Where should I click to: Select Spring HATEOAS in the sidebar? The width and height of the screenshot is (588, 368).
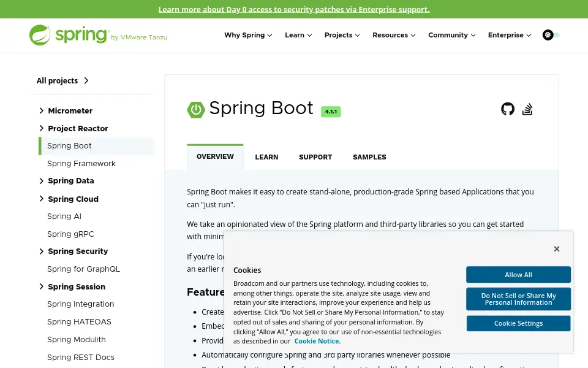coord(79,322)
